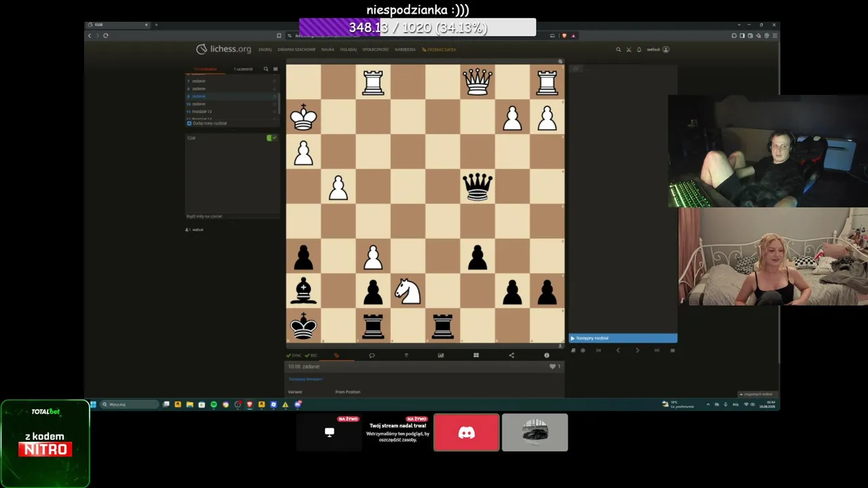Step back one move
This screenshot has width=868, height=488.
click(x=618, y=350)
